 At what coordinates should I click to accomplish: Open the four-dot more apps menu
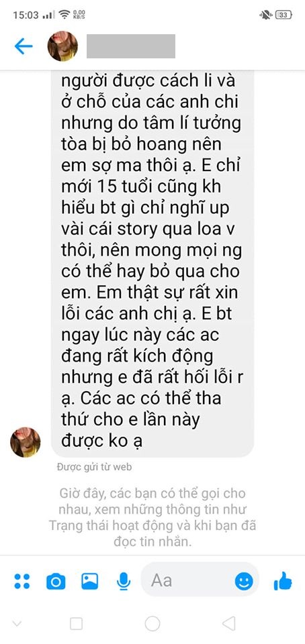point(21,581)
